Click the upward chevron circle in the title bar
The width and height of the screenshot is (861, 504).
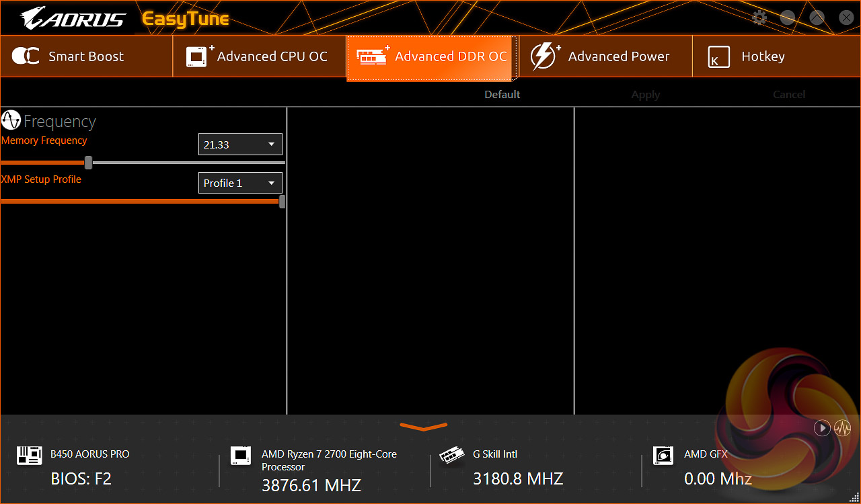click(x=817, y=18)
